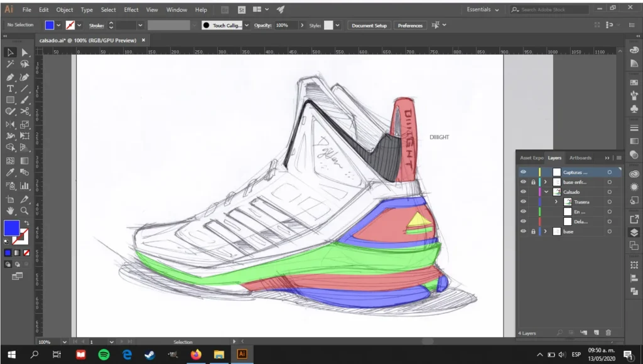643x364 pixels.
Task: Select the Type tool
Action: [x=10, y=88]
